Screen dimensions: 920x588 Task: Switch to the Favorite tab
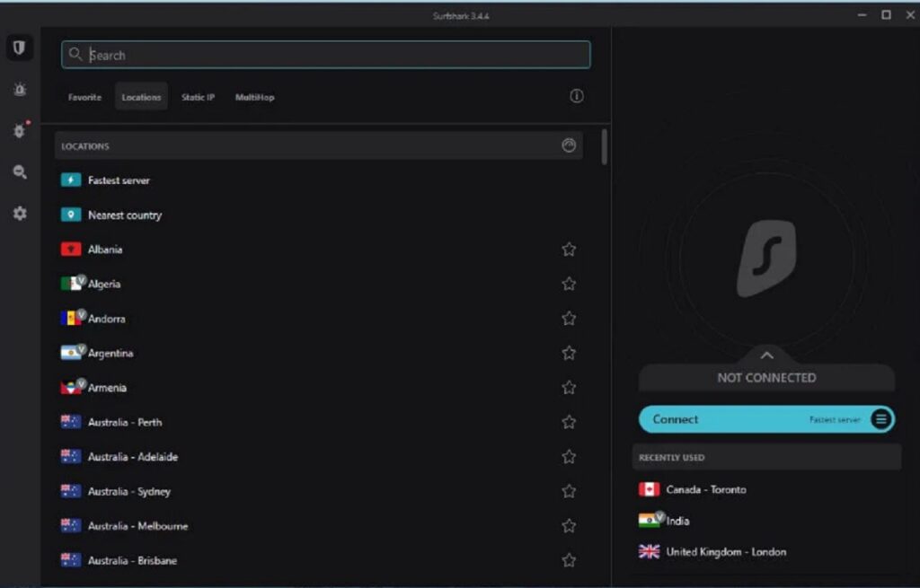click(84, 97)
